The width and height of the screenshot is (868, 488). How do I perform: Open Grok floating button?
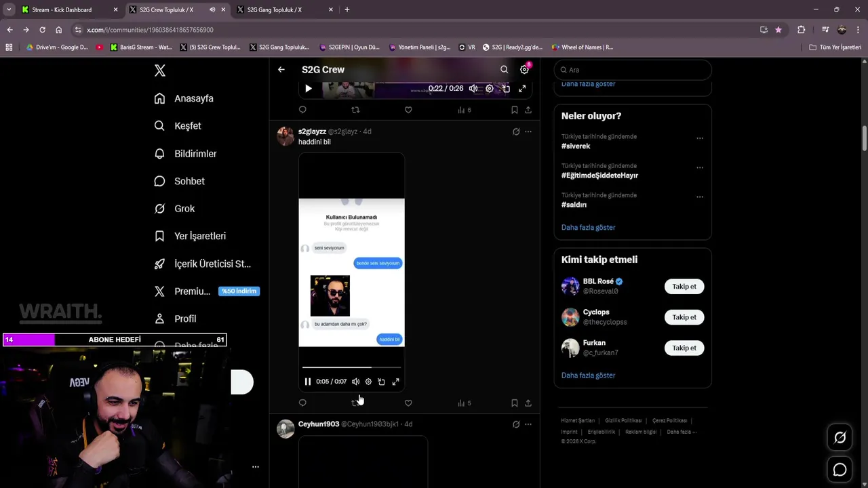tap(840, 438)
